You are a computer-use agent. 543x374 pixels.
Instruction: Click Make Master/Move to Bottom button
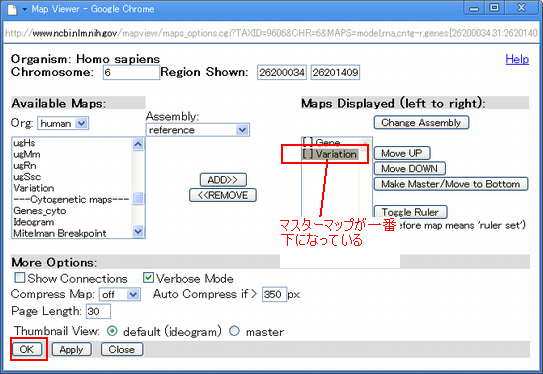[451, 184]
